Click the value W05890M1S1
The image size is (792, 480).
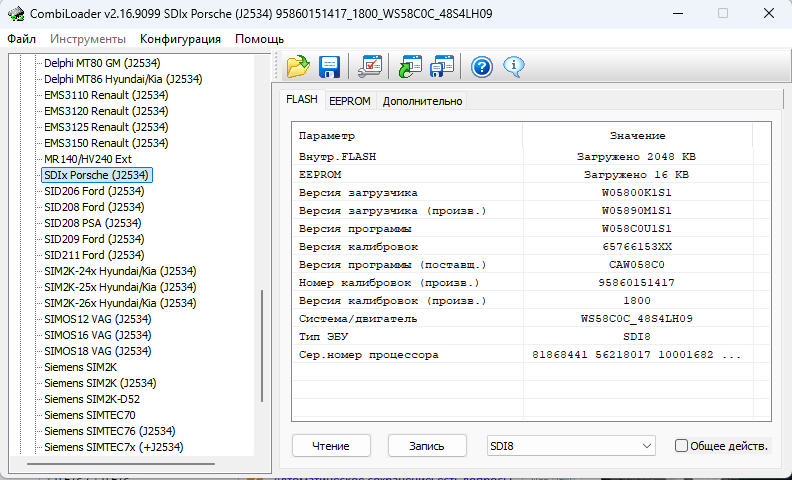coord(636,211)
